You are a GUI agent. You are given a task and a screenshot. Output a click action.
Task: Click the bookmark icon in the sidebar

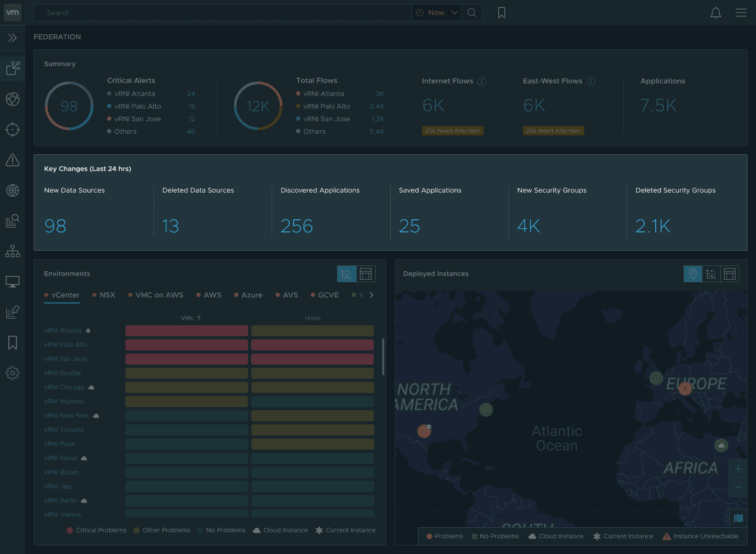[13, 343]
